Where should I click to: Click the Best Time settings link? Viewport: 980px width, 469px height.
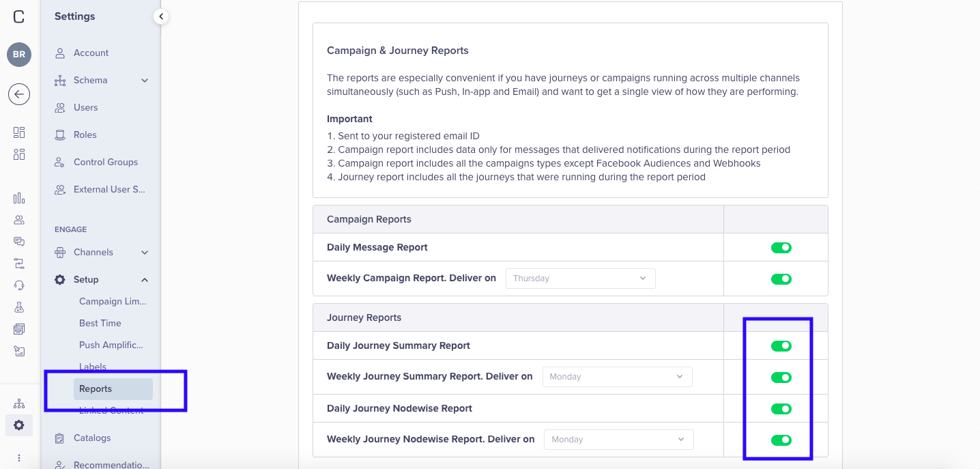click(x=100, y=323)
